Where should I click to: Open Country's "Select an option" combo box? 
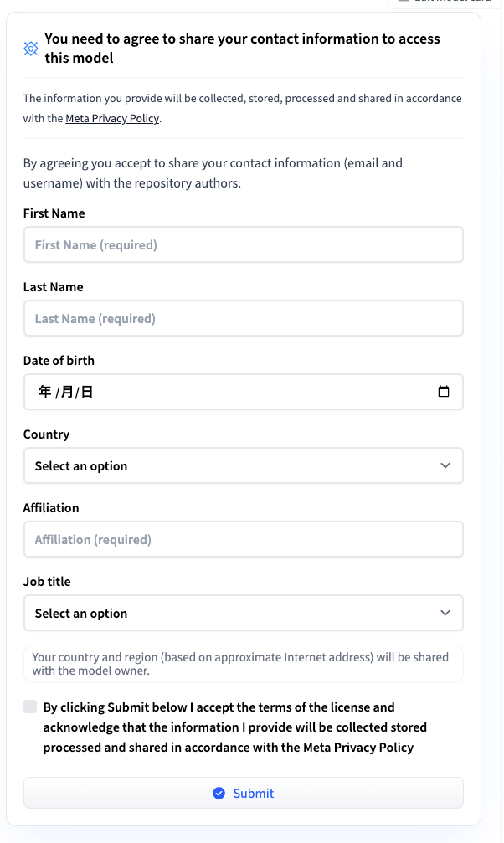click(x=226, y=466)
